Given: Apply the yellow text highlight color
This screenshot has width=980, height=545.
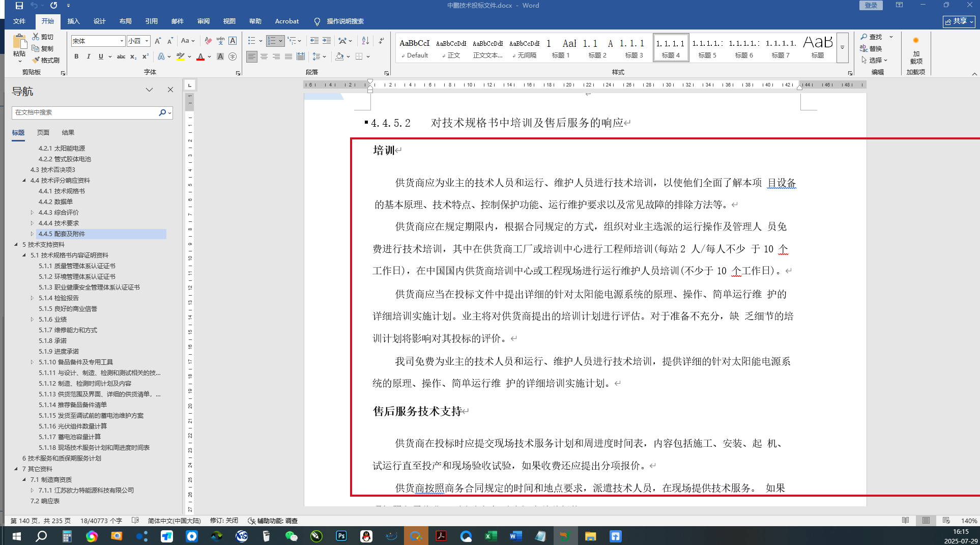Looking at the screenshot, I should [181, 56].
